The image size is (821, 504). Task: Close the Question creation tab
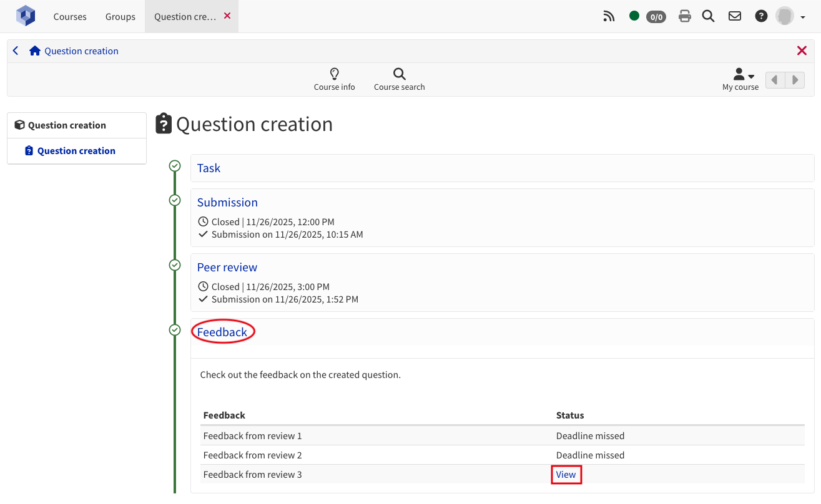tap(227, 16)
